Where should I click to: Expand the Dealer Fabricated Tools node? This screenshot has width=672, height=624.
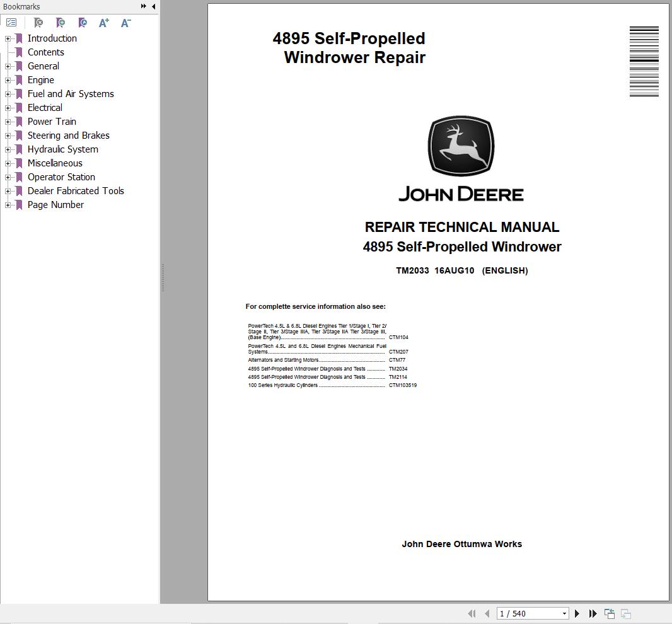tap(8, 191)
